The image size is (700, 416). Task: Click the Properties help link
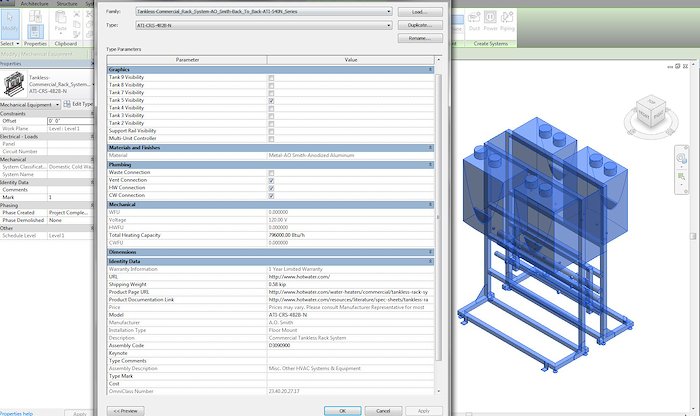pyautogui.click(x=17, y=413)
